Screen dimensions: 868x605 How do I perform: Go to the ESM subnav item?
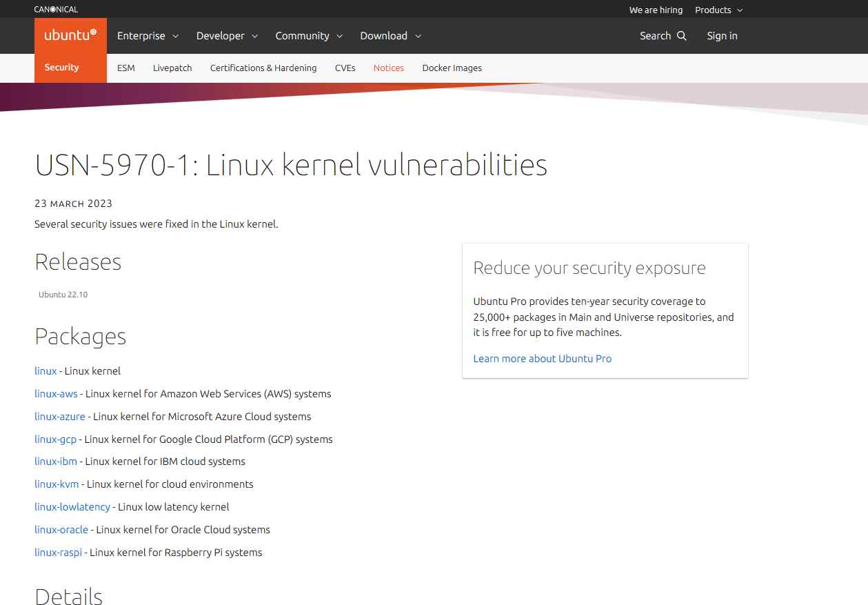point(126,68)
